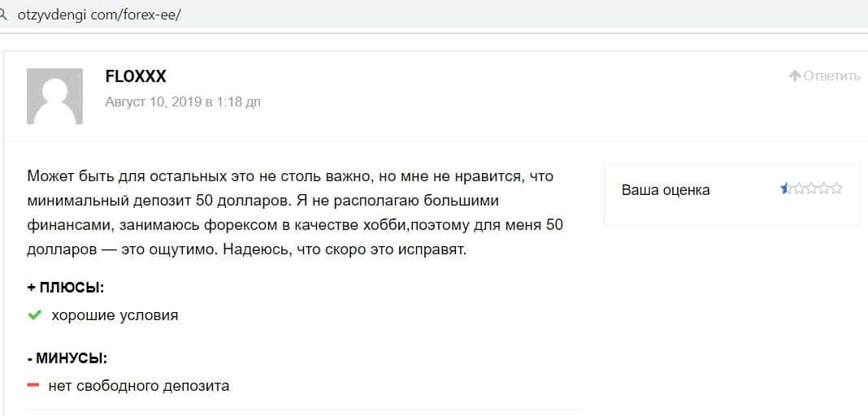Viewport: 868px width, 416px height.
Task: Click the text хорошие условия
Action: pyautogui.click(x=115, y=315)
